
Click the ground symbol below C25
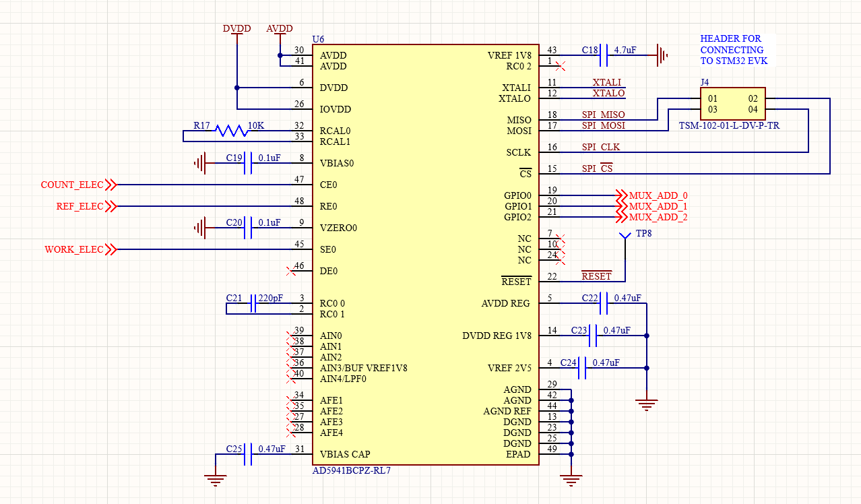(x=215, y=479)
